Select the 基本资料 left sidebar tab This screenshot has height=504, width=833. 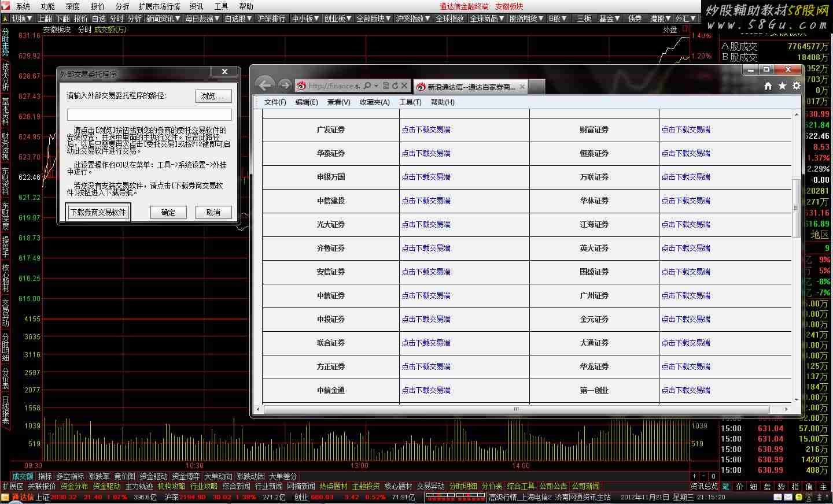tap(5, 110)
